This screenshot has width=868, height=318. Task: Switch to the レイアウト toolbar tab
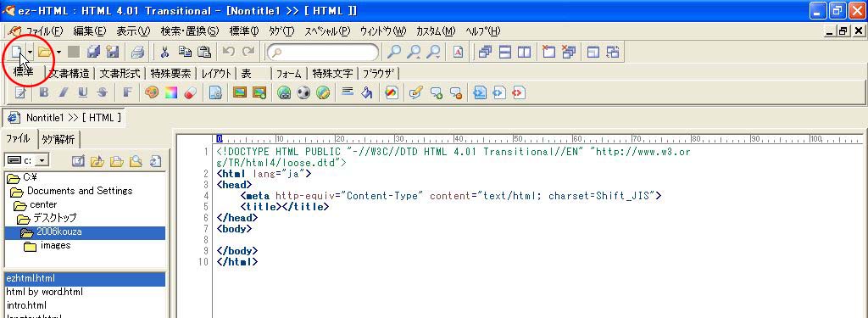coord(216,74)
